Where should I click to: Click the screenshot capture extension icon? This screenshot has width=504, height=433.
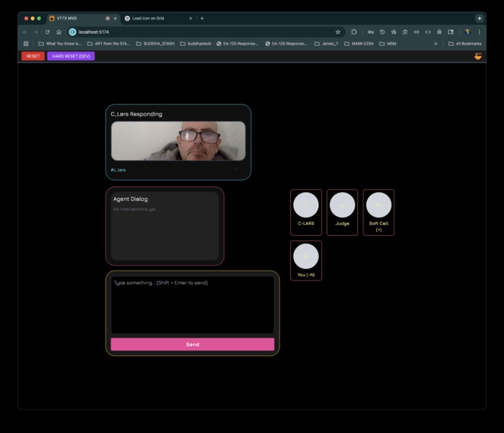click(x=405, y=32)
